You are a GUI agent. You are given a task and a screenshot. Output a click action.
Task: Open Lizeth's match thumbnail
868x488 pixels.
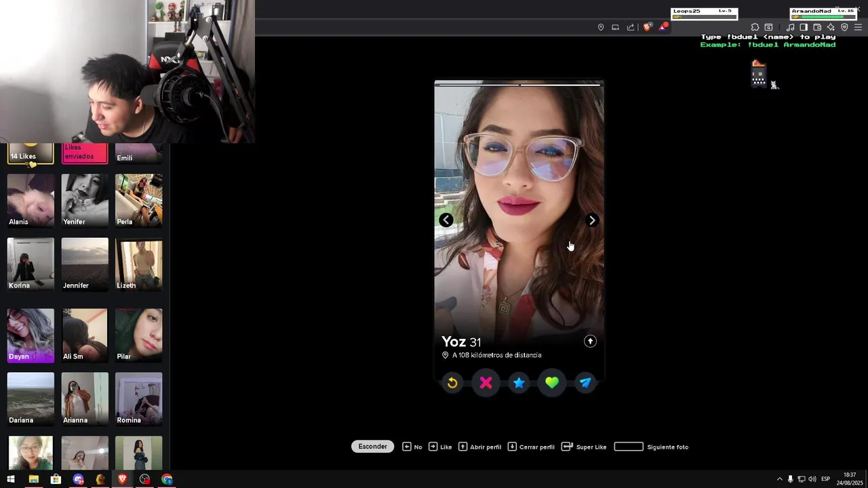coord(139,264)
